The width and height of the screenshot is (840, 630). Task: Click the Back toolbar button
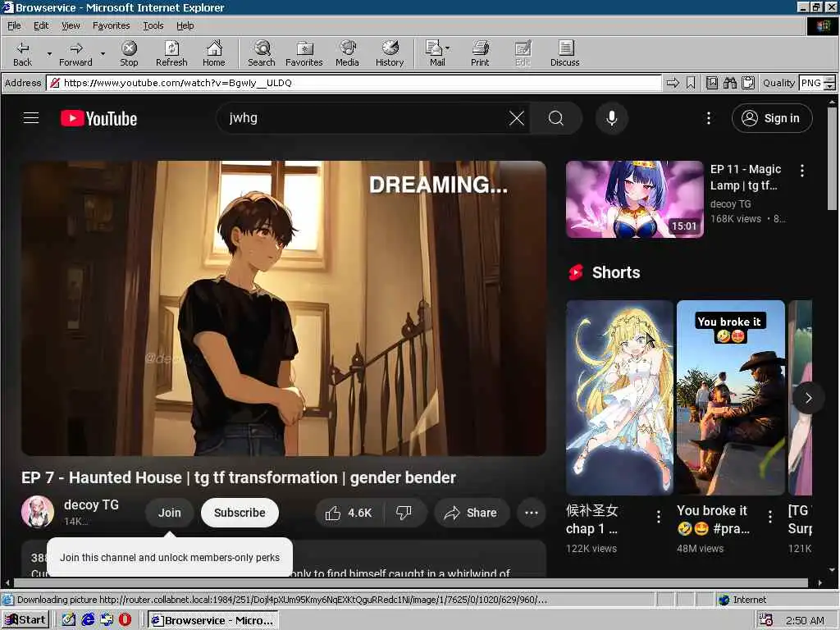point(22,53)
